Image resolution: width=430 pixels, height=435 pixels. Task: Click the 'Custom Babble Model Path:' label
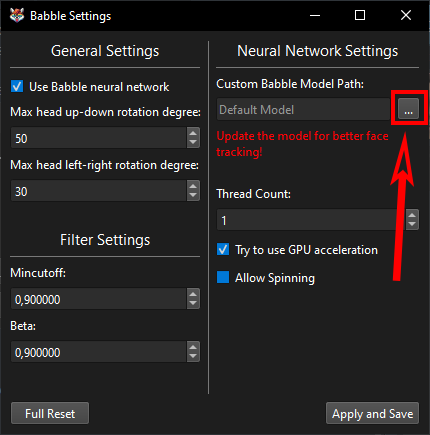click(x=290, y=84)
